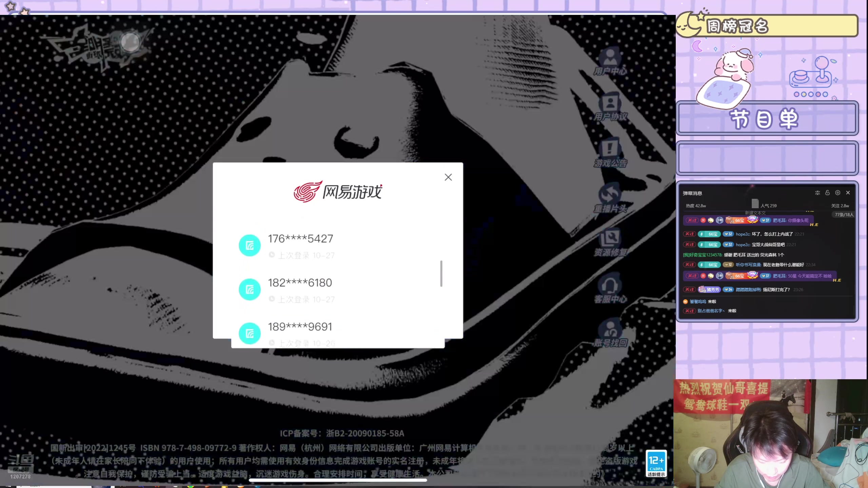
Task: Click username 踏踏踏跑掉咧 in chat
Action: (x=749, y=290)
